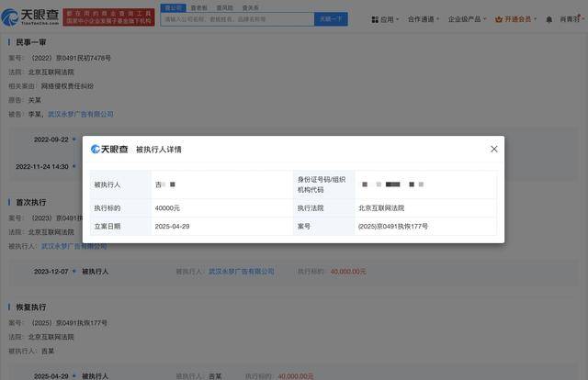Screen dimensions: 588x380
Task: Click the dialog 立案日期 value 2025-04-29
Action: [x=172, y=227]
